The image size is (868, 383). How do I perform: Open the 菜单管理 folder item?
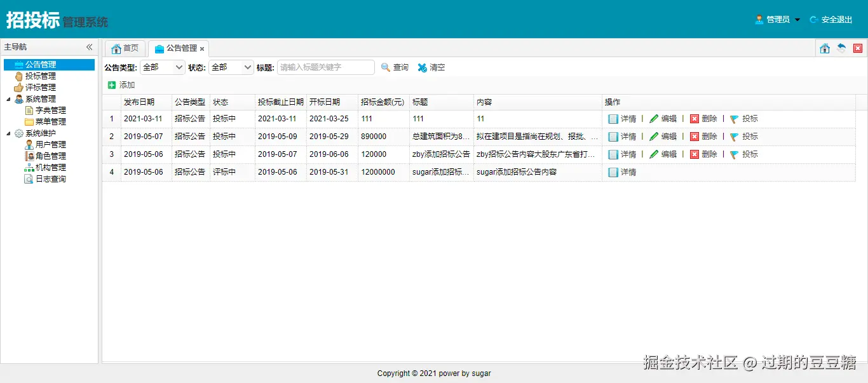point(48,121)
